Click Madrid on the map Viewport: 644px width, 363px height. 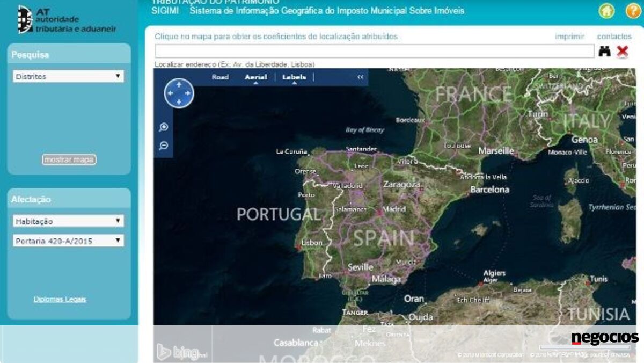pyautogui.click(x=394, y=209)
